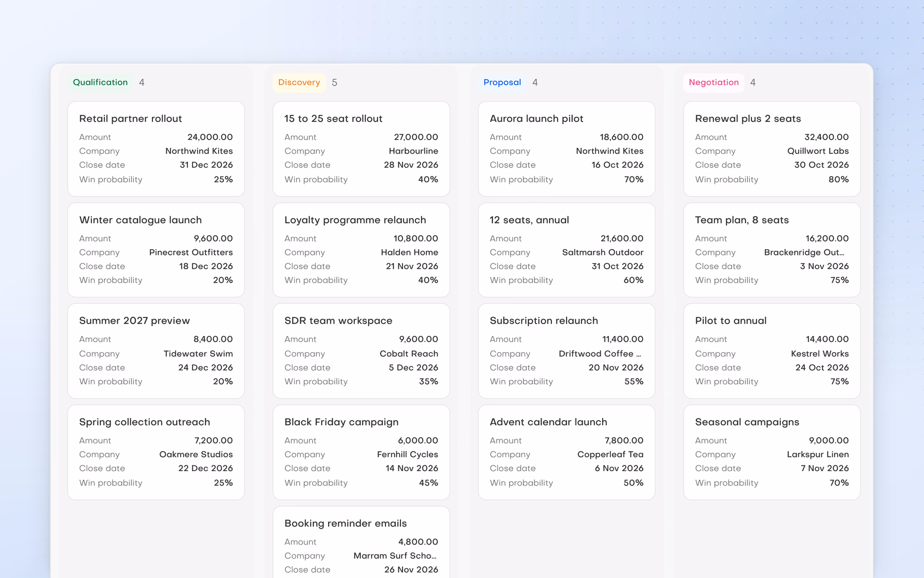924x578 pixels.
Task: Click the 35% win probability value
Action: point(429,382)
